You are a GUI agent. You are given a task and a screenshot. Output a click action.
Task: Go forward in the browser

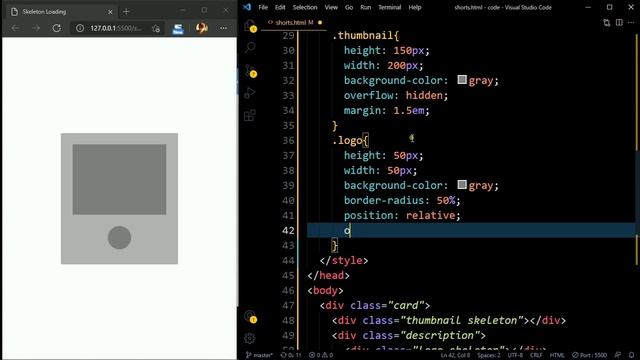[36, 28]
